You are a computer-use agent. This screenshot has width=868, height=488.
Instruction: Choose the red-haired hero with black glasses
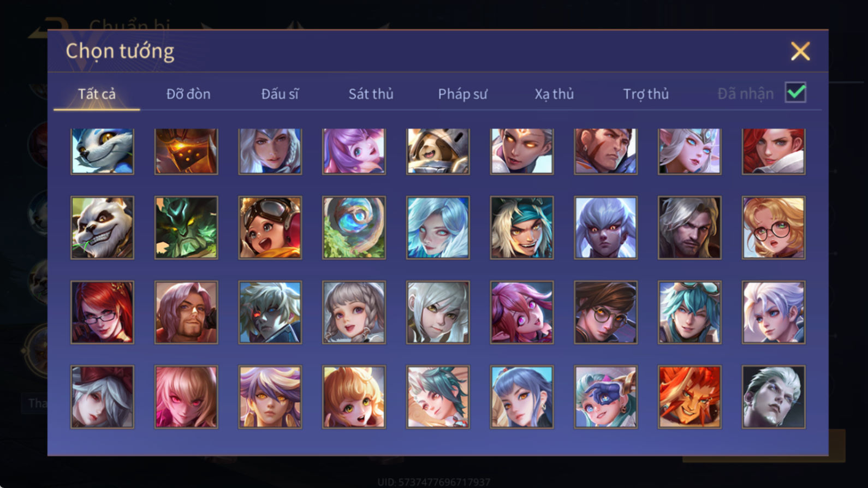[x=102, y=312]
